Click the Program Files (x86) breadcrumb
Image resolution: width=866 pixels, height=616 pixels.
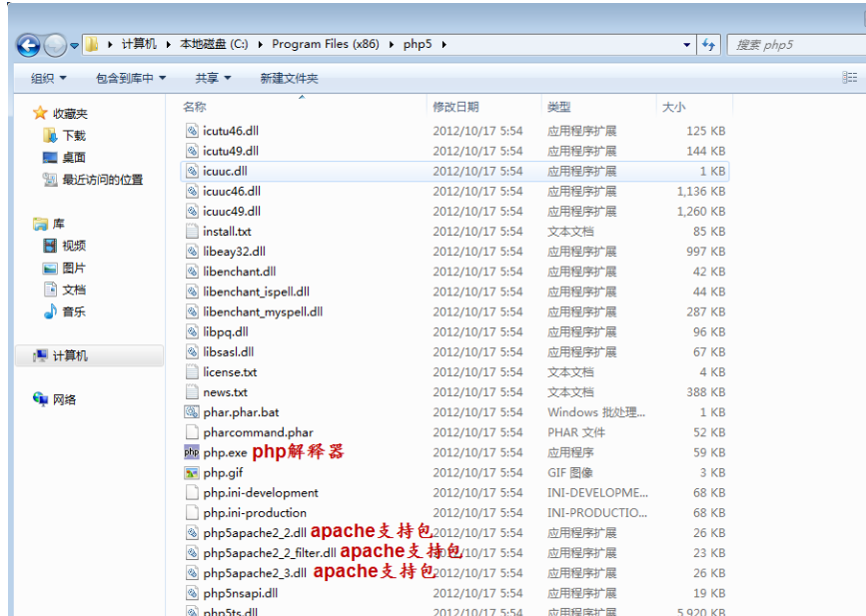[325, 44]
